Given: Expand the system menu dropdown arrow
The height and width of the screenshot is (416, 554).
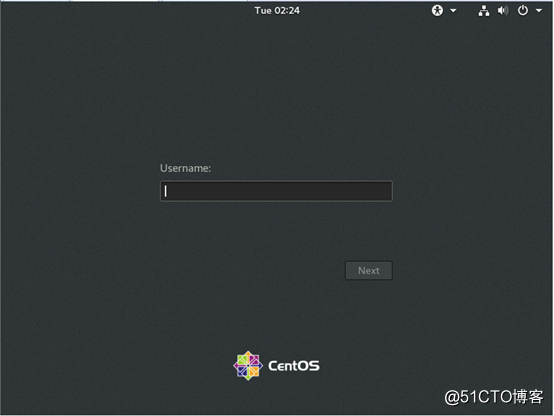Looking at the screenshot, I should [x=538, y=11].
